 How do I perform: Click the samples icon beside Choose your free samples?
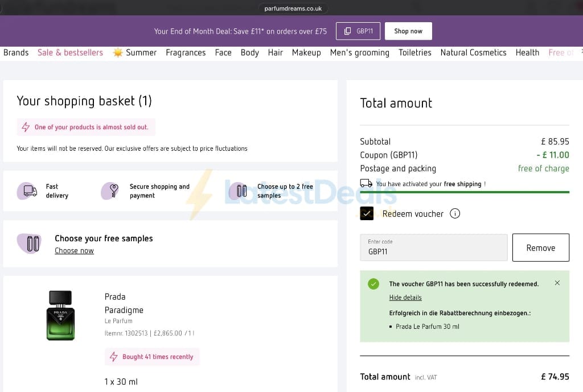coord(30,244)
